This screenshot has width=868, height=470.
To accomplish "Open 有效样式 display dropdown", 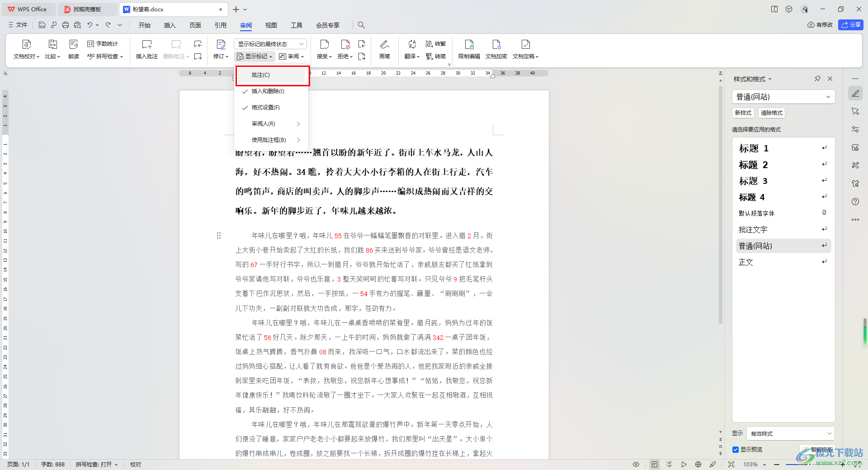I will [x=791, y=433].
